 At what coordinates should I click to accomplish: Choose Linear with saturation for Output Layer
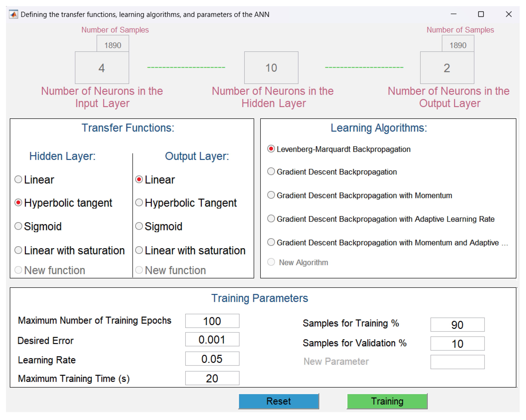coord(139,250)
